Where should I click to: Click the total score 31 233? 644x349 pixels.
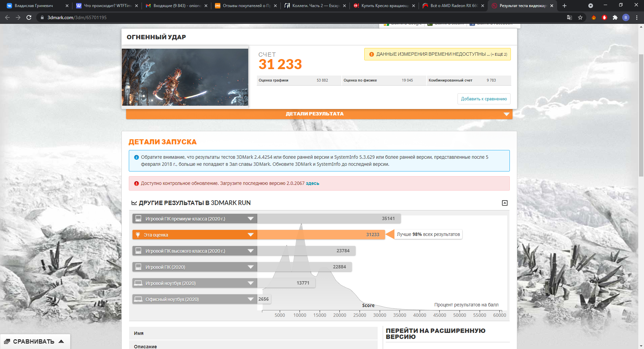pos(280,64)
